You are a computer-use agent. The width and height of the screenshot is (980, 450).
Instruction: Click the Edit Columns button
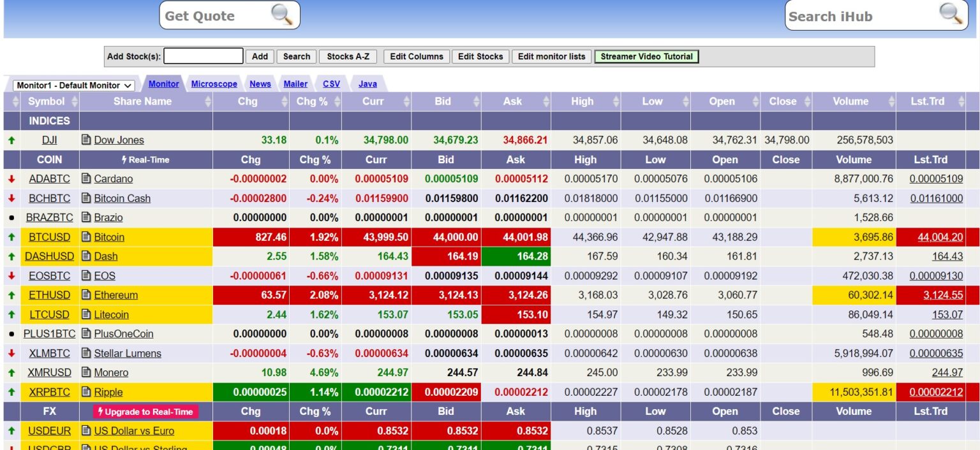[x=417, y=56]
